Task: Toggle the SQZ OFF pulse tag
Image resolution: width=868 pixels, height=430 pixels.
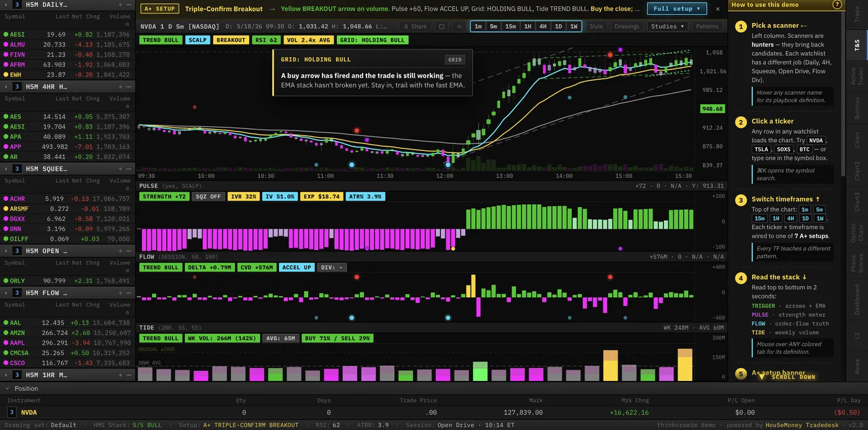Action: coord(208,196)
